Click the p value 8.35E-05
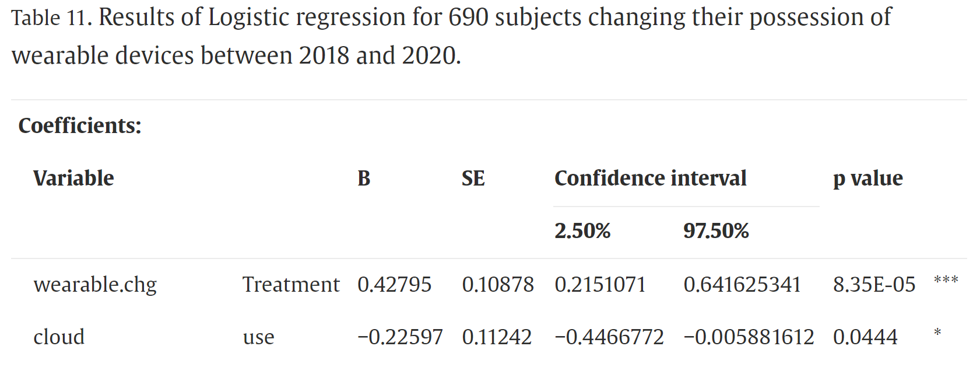This screenshot has height=367, width=980. [874, 284]
